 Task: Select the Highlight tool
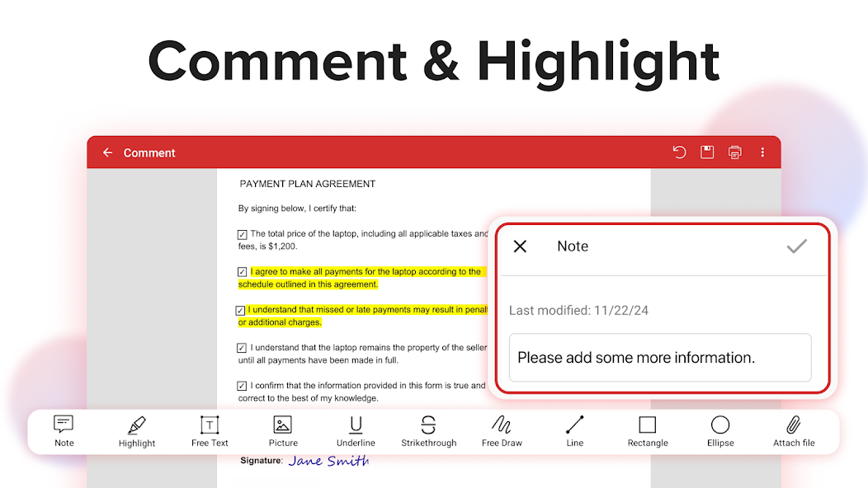pos(136,429)
